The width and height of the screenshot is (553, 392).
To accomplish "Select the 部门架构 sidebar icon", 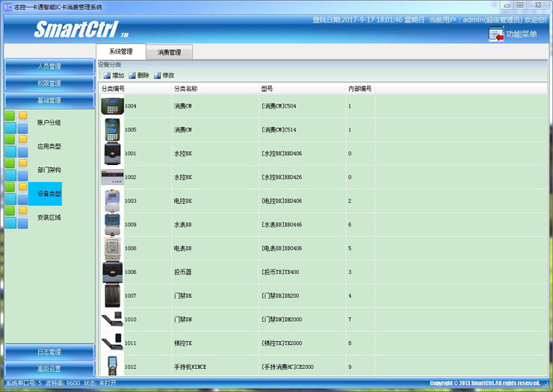I will point(16,169).
